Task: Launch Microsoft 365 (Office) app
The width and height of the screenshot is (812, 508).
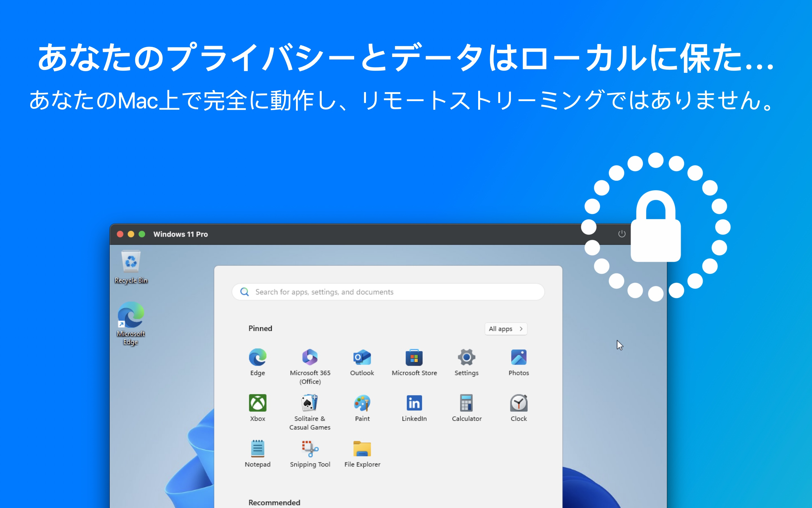Action: [310, 366]
